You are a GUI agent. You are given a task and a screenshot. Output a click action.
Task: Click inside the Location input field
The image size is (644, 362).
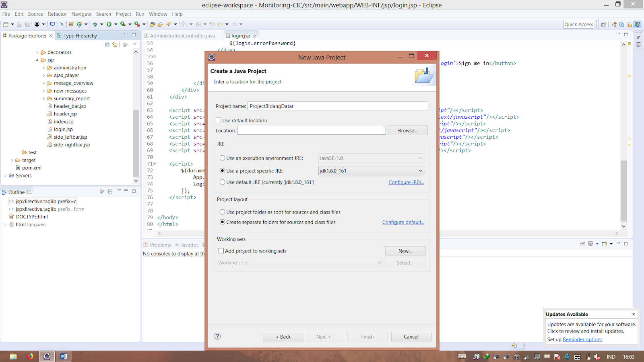pos(312,130)
